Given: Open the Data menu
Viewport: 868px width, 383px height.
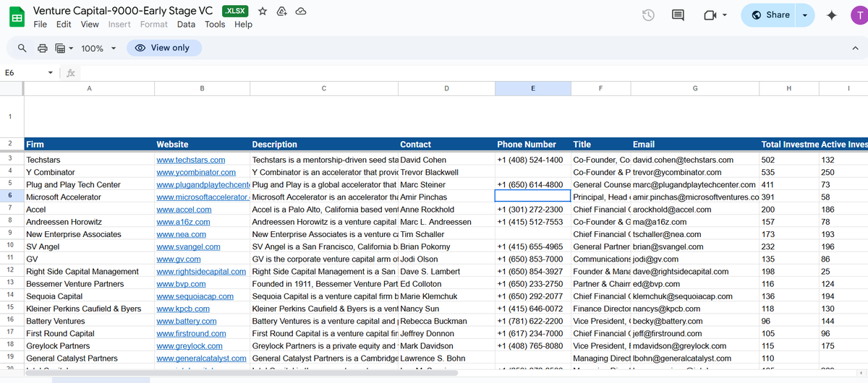Looking at the screenshot, I should [x=186, y=25].
